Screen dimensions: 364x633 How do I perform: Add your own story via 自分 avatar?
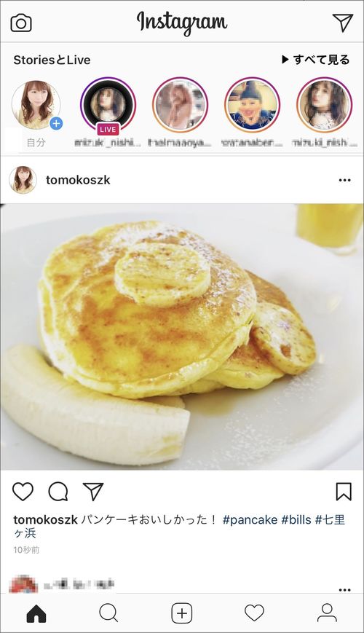point(36,106)
